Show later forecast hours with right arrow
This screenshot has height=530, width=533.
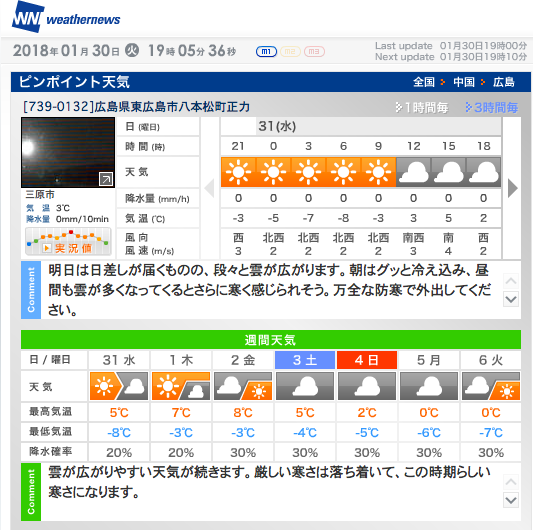(513, 188)
